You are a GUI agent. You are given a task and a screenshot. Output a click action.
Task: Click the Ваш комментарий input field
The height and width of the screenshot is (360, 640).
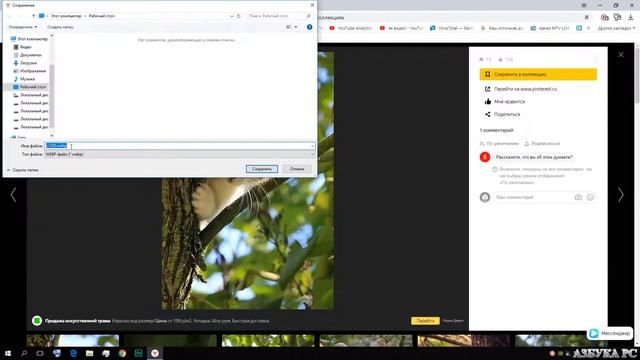coord(533,197)
